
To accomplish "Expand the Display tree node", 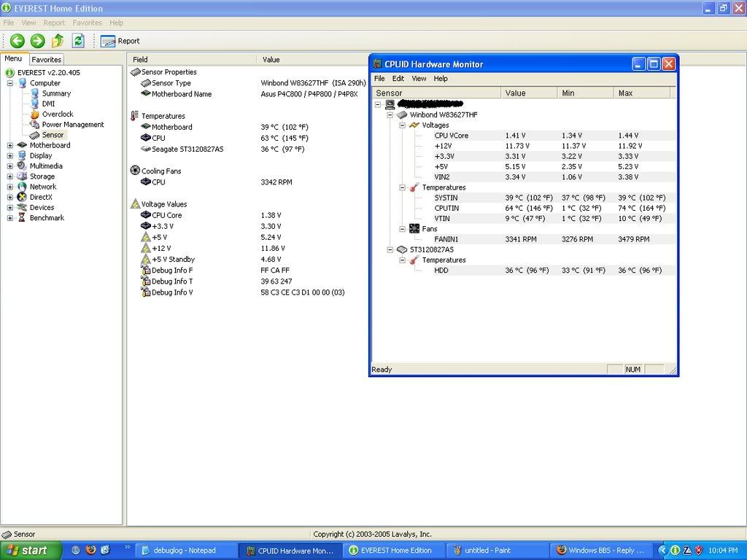I will [x=10, y=156].
